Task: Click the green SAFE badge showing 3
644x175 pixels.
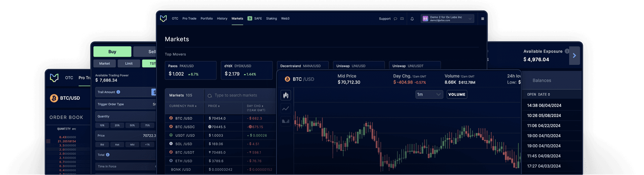Action: [x=250, y=19]
